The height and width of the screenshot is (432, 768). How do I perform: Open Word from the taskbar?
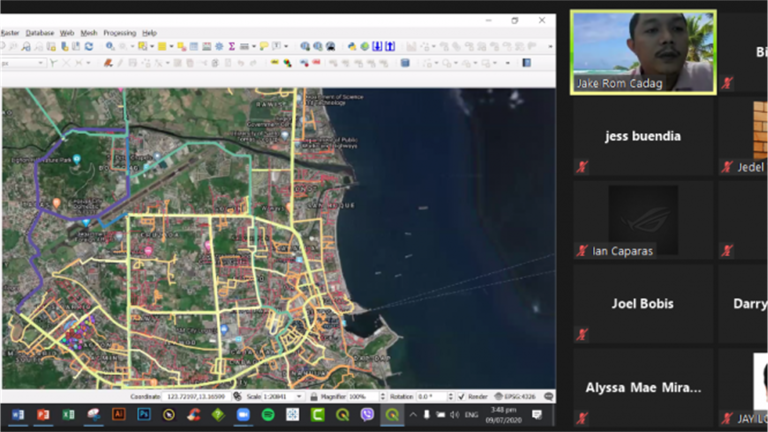(18, 415)
